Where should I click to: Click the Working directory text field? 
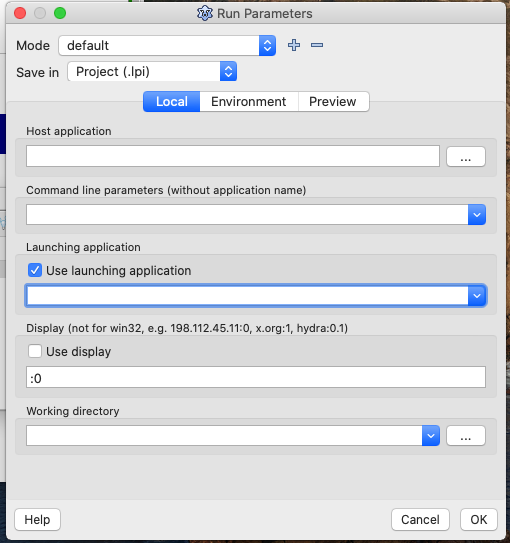coord(224,436)
